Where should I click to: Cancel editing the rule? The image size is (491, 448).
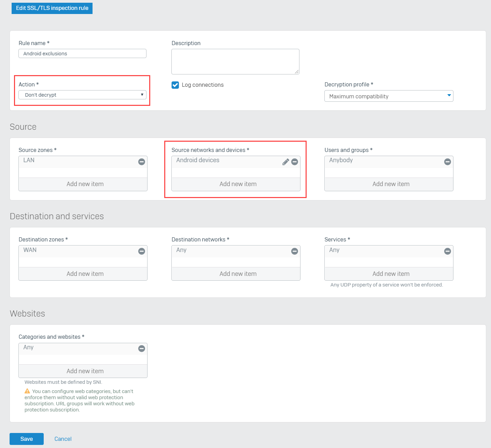click(63, 439)
